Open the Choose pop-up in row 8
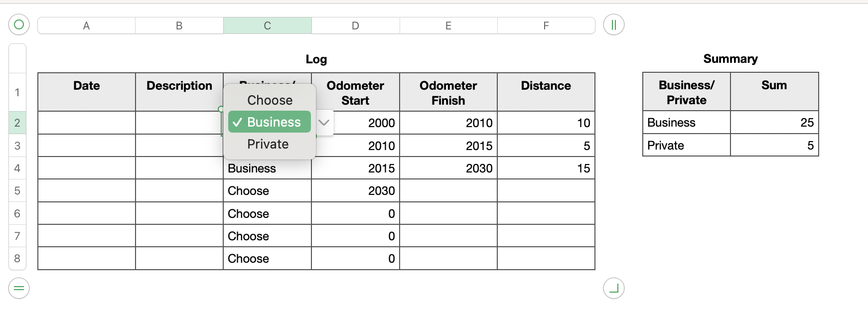868x327 pixels. tap(267, 259)
